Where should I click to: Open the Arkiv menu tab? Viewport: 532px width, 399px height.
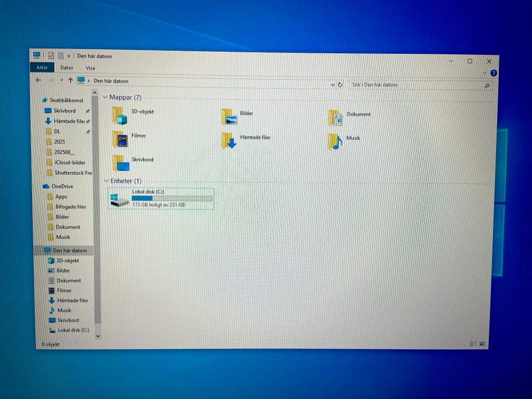[42, 68]
